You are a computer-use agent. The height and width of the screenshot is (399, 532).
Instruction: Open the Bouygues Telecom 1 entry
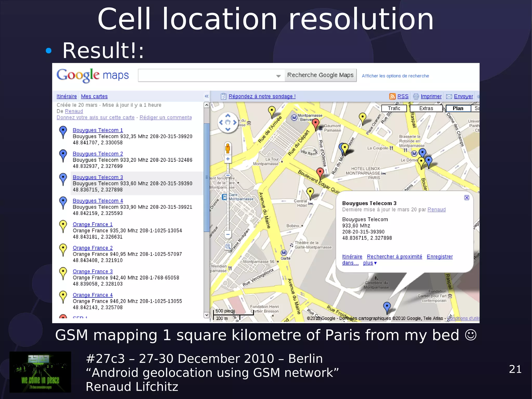click(x=98, y=130)
